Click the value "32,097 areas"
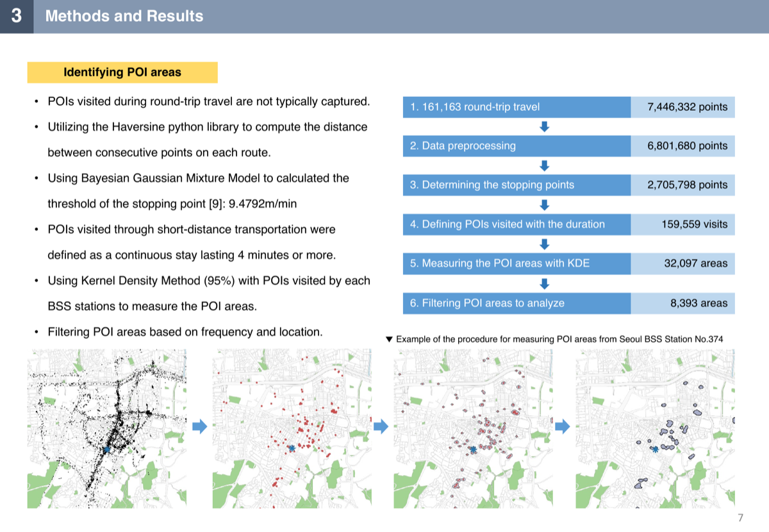This screenshot has width=769, height=532. 683,263
